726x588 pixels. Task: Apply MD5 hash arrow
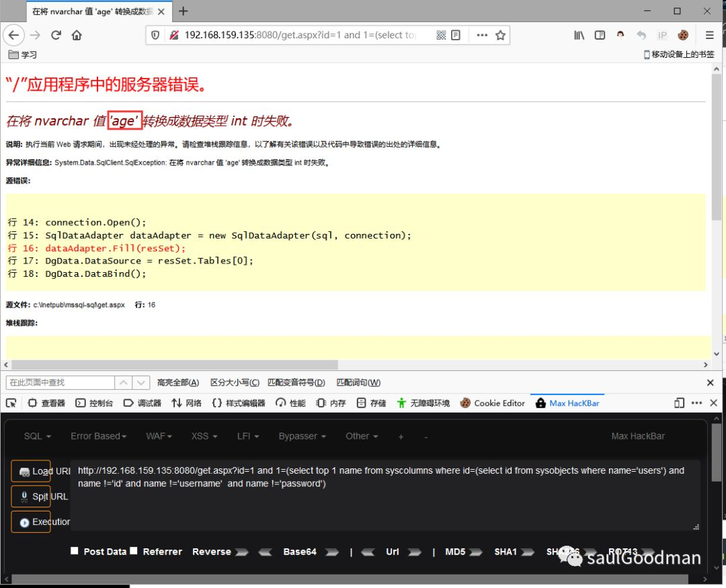point(475,552)
